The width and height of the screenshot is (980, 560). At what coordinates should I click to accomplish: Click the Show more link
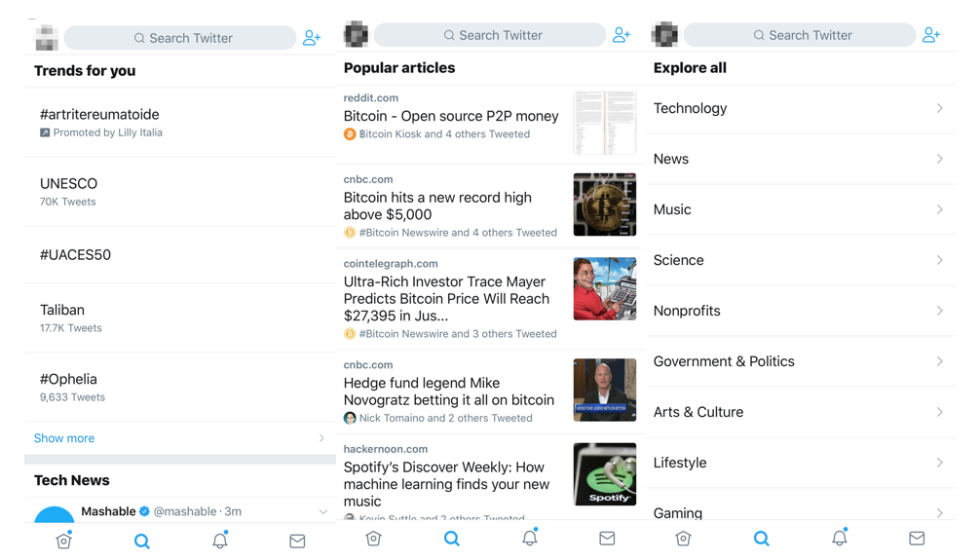[64, 438]
